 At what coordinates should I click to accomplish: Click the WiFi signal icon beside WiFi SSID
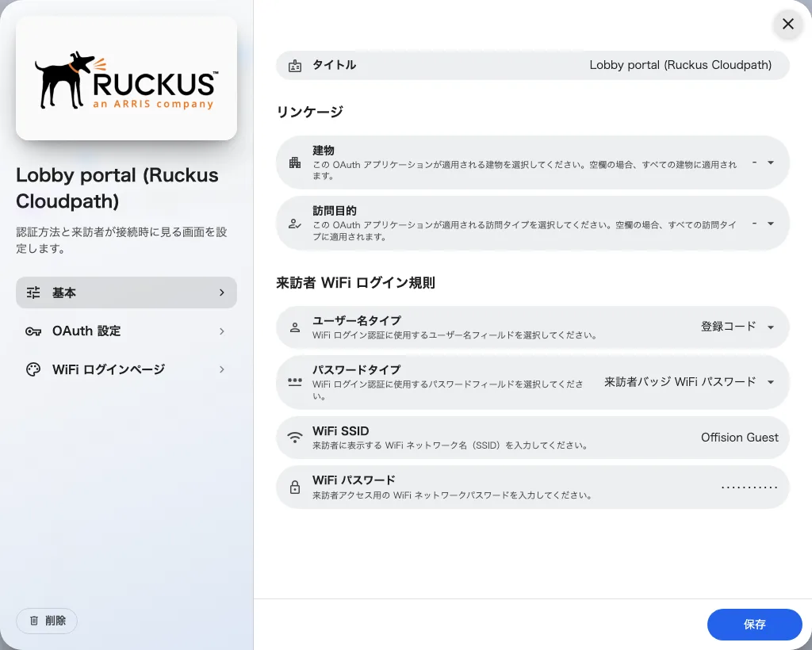pyautogui.click(x=295, y=438)
